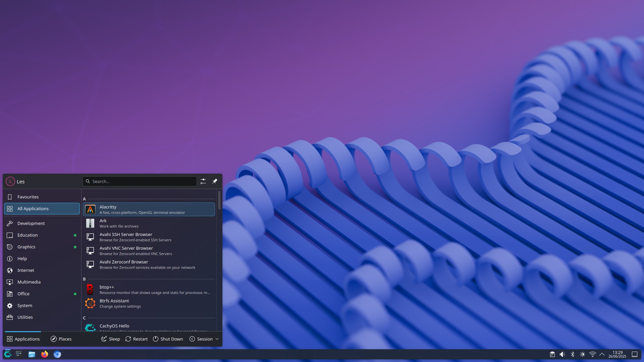644x362 pixels.
Task: Open the Development category
Action: (42, 223)
